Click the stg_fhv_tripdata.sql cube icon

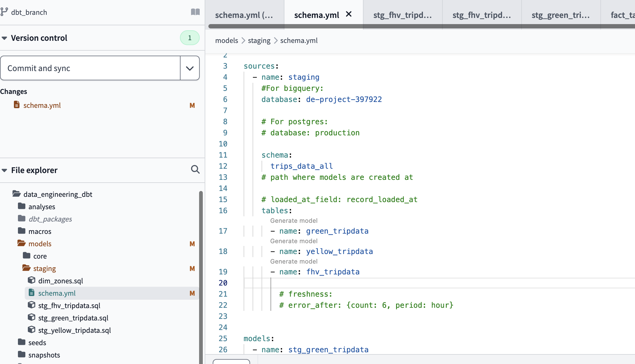[32, 305]
